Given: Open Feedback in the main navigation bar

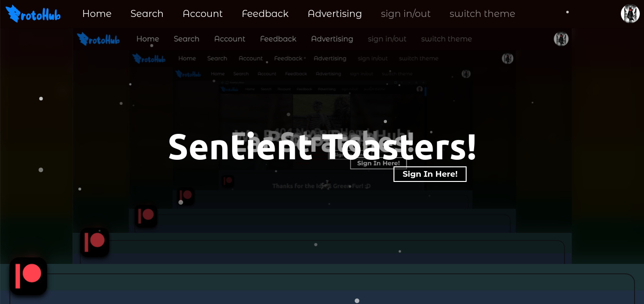Looking at the screenshot, I should (265, 14).
